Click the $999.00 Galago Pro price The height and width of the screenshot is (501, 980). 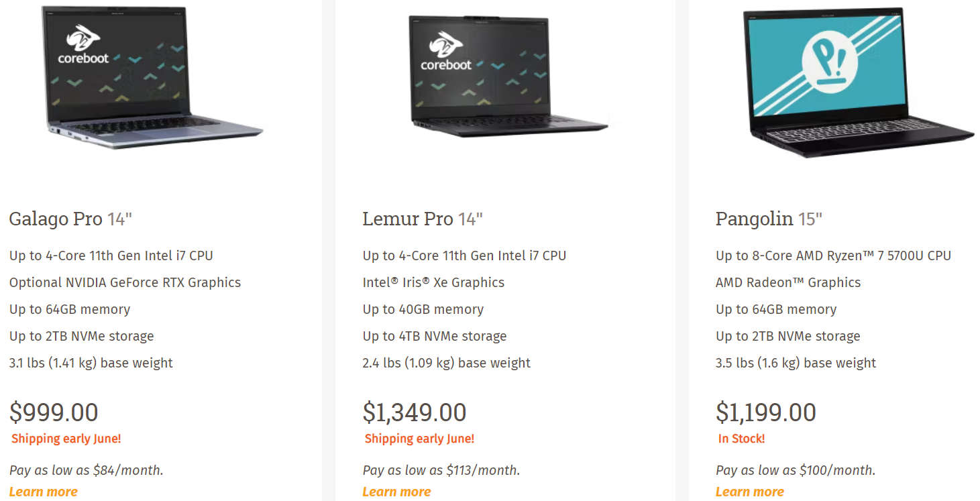click(x=54, y=412)
